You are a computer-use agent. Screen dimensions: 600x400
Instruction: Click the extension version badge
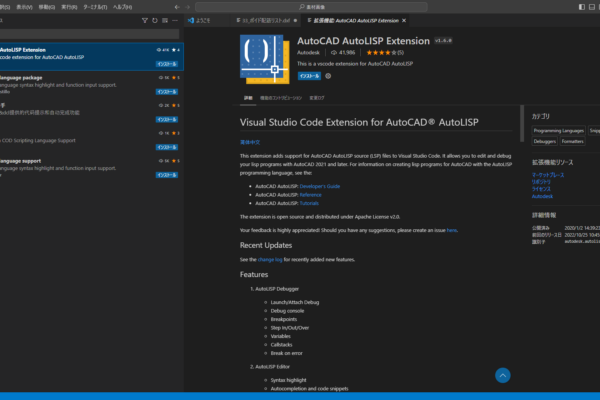(x=443, y=41)
